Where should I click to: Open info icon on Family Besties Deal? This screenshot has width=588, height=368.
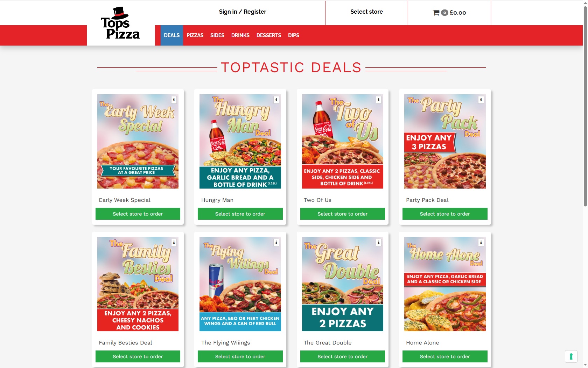click(174, 243)
